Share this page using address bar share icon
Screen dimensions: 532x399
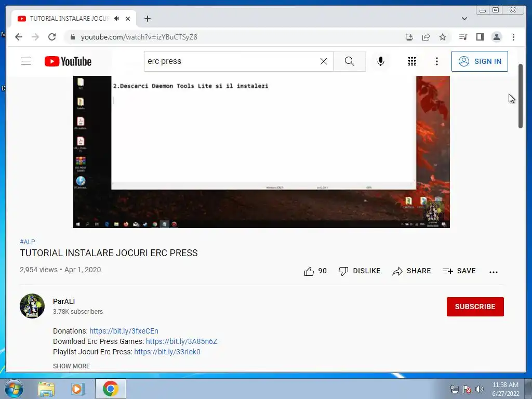click(426, 37)
